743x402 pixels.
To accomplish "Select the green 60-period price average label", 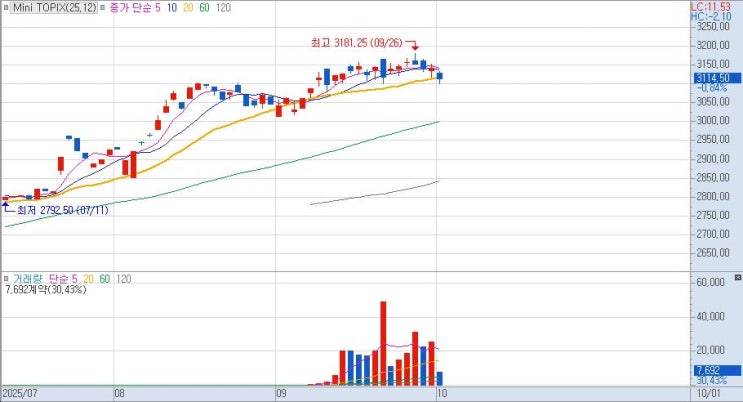I will tap(204, 8).
